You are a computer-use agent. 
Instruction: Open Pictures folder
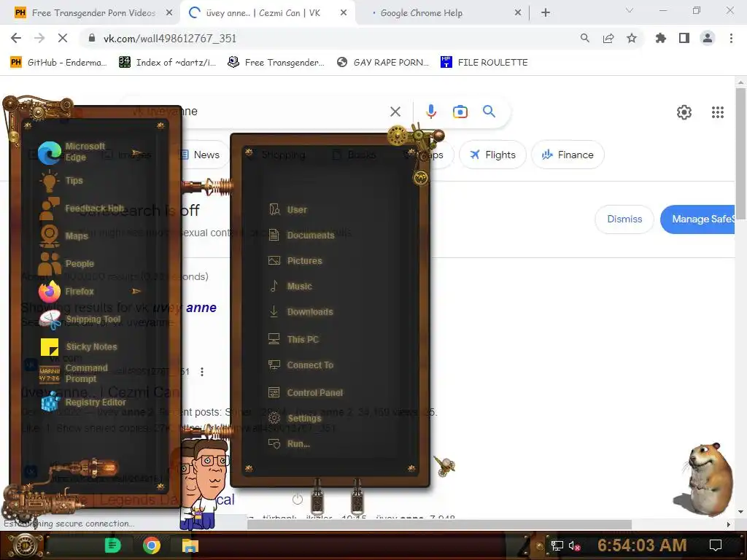click(295, 260)
